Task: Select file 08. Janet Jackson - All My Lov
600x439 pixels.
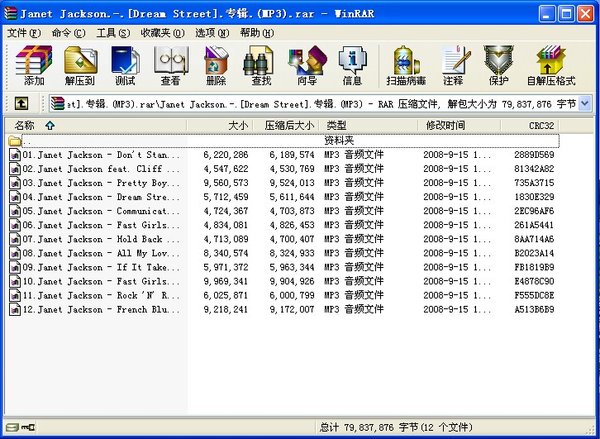Action: coord(101,253)
